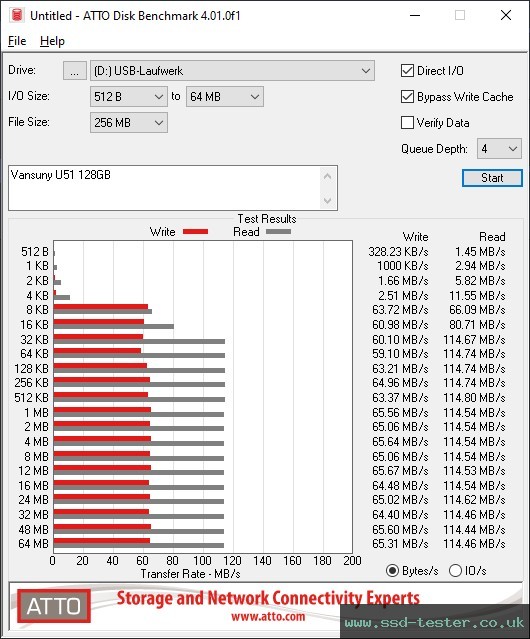The image size is (530, 639).
Task: Click the ATTO Disk Benchmark app icon
Action: 17,15
